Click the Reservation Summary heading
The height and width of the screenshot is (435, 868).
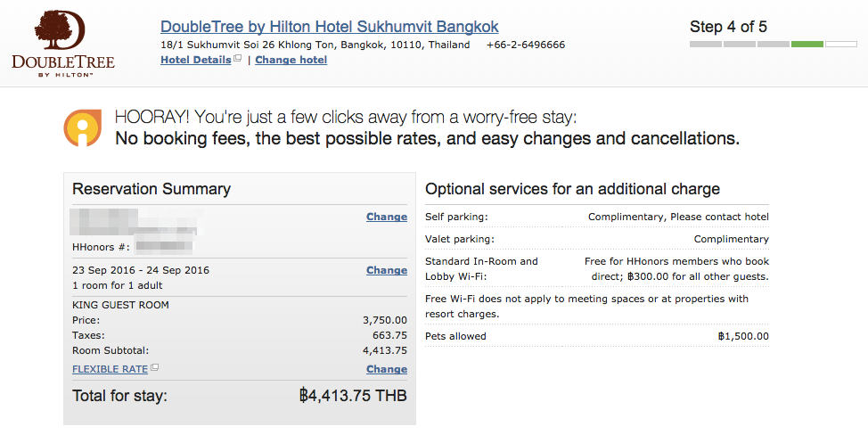coord(151,189)
